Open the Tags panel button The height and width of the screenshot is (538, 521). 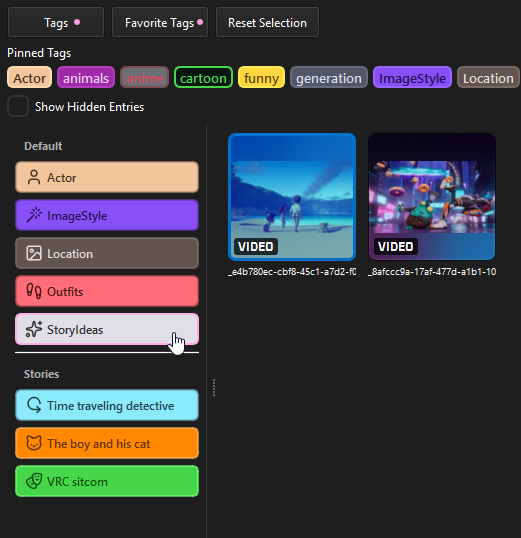(x=56, y=22)
